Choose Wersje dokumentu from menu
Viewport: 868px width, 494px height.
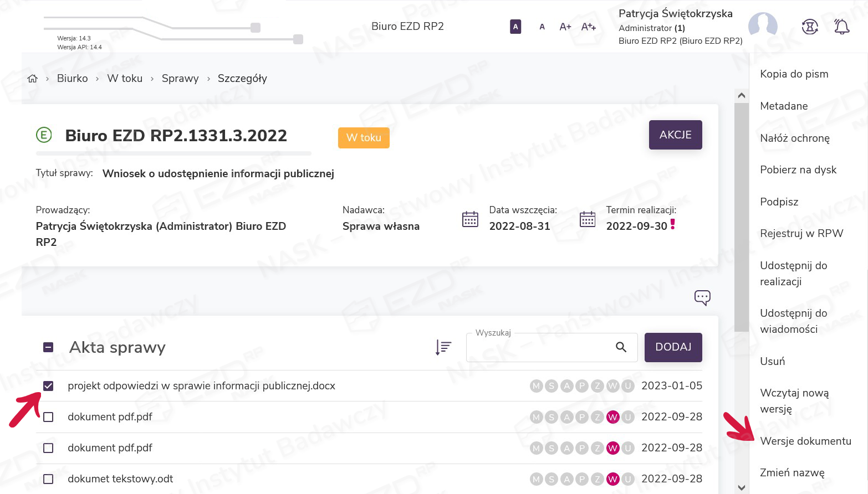[805, 441]
